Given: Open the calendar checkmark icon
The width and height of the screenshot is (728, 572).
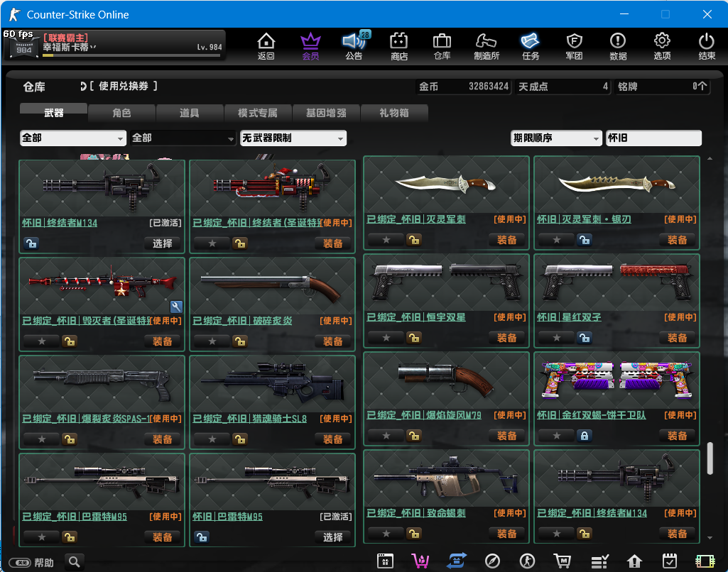Looking at the screenshot, I should [x=670, y=561].
